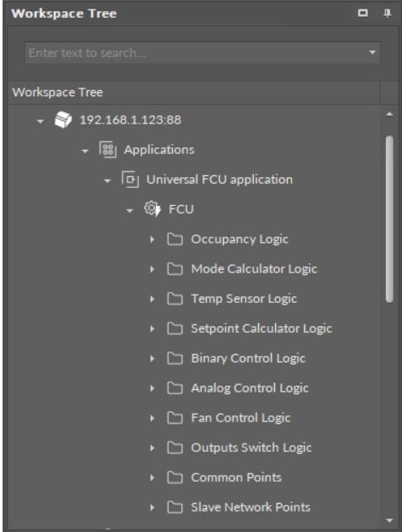
Task: Click the window maximize icon in header
Action: pos(363,14)
